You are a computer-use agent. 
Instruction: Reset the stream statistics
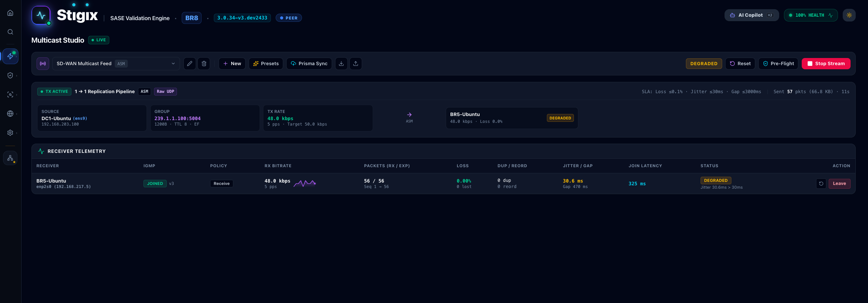[740, 63]
